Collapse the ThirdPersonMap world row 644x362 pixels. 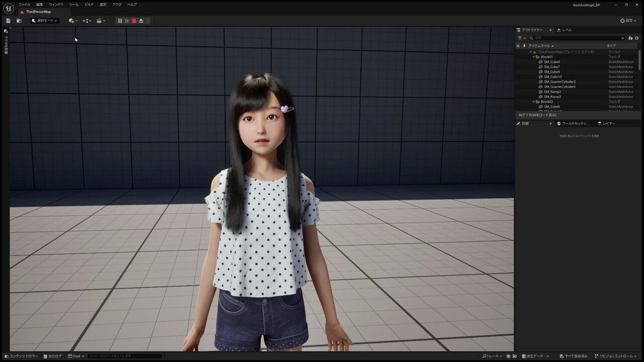click(531, 51)
